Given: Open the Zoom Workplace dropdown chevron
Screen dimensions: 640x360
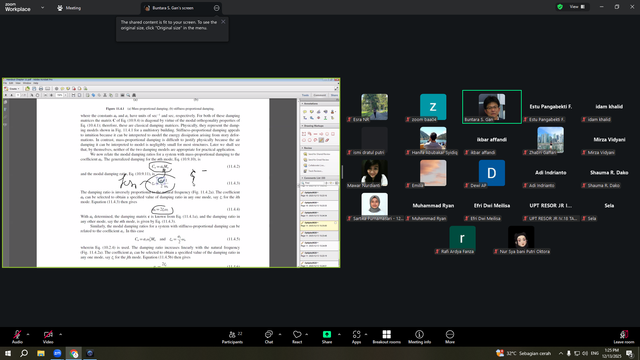Looking at the screenshot, I should click(x=42, y=7).
